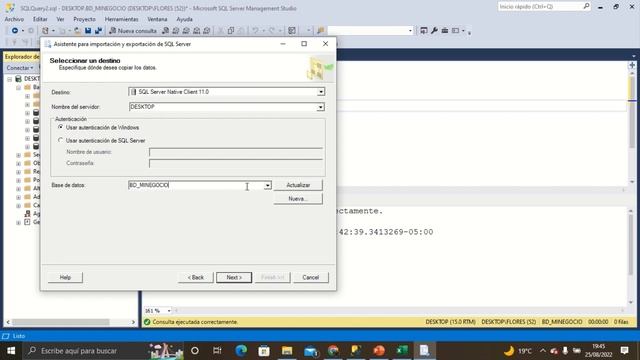Open the Ayuda menu
This screenshot has height=360, width=640.
pyautogui.click(x=184, y=19)
